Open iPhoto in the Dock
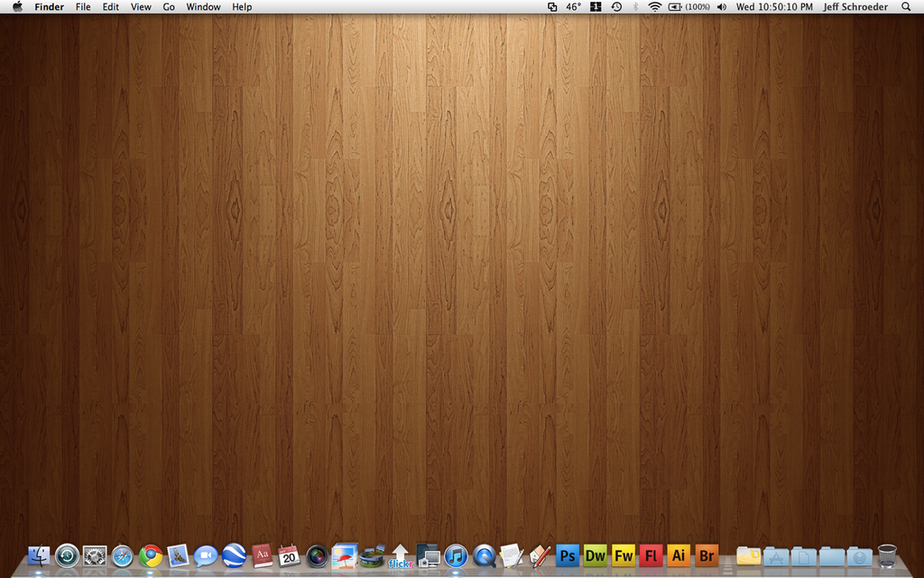Screen dimensions: 924x578 (345, 555)
